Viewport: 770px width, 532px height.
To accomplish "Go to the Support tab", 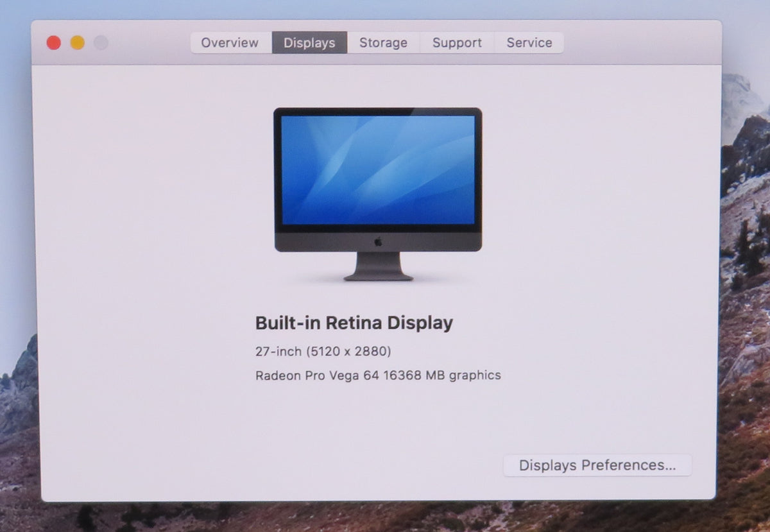I will (x=457, y=43).
